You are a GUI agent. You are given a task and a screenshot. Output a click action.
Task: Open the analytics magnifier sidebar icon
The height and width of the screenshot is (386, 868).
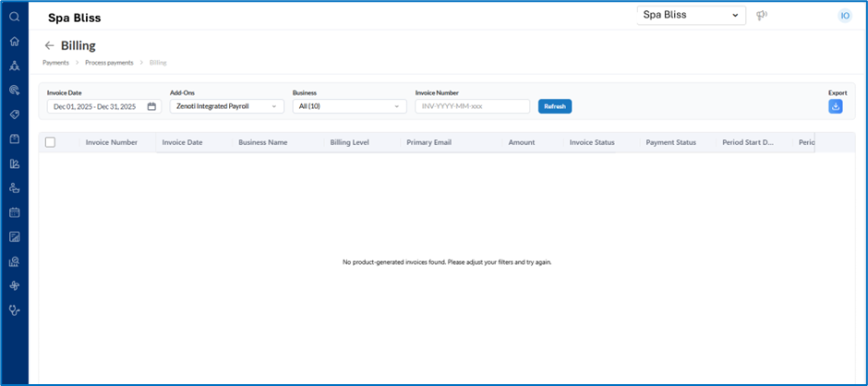pyautogui.click(x=15, y=261)
